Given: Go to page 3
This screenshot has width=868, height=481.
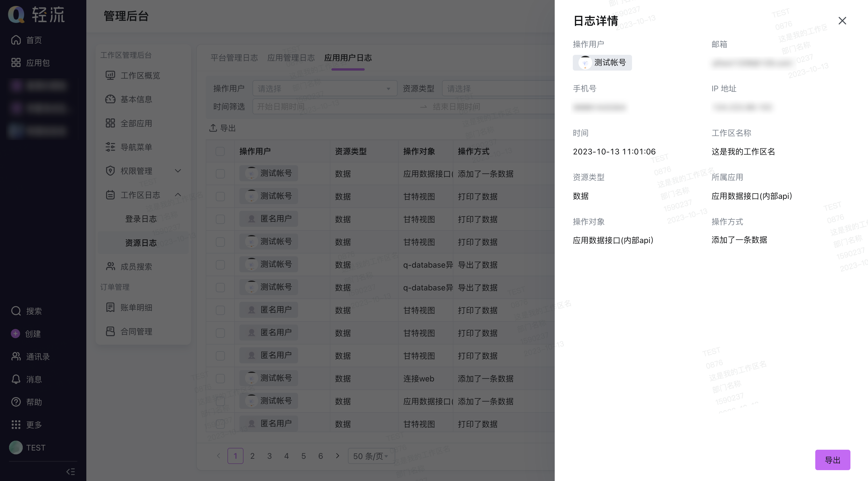Looking at the screenshot, I should point(269,456).
